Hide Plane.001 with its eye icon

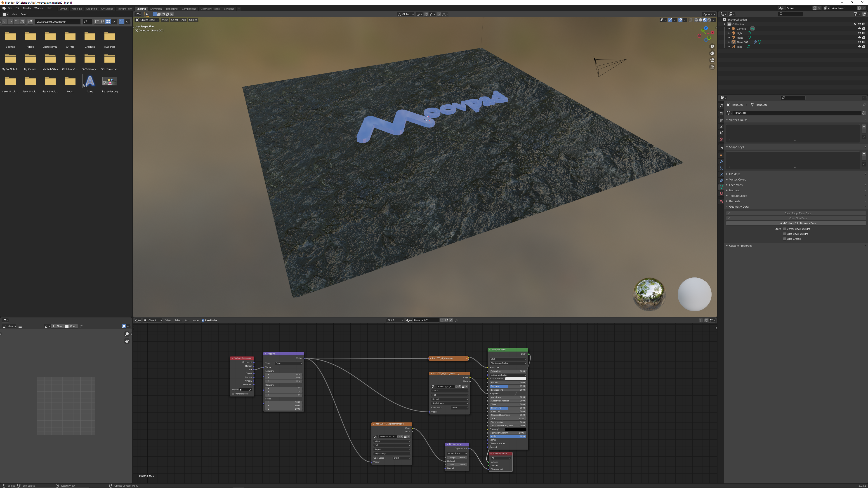859,42
